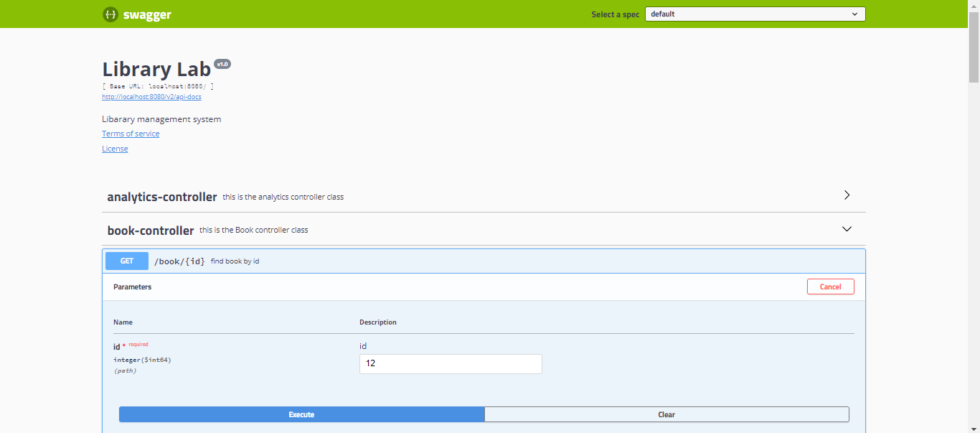This screenshot has height=433, width=980.
Task: Open the Terms of service link
Action: coord(131,133)
